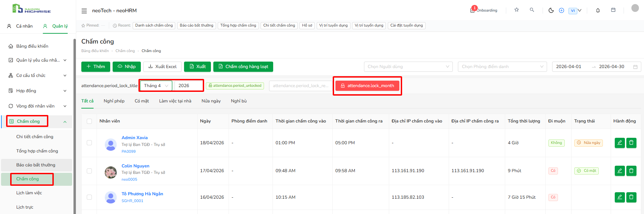The height and width of the screenshot is (214, 644).
Task: Open the user avatar menu
Action: [635, 8]
